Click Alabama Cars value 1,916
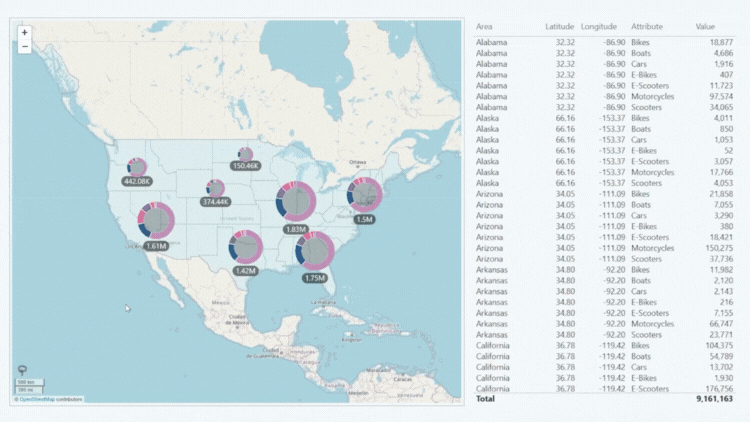750x422 pixels. (723, 64)
